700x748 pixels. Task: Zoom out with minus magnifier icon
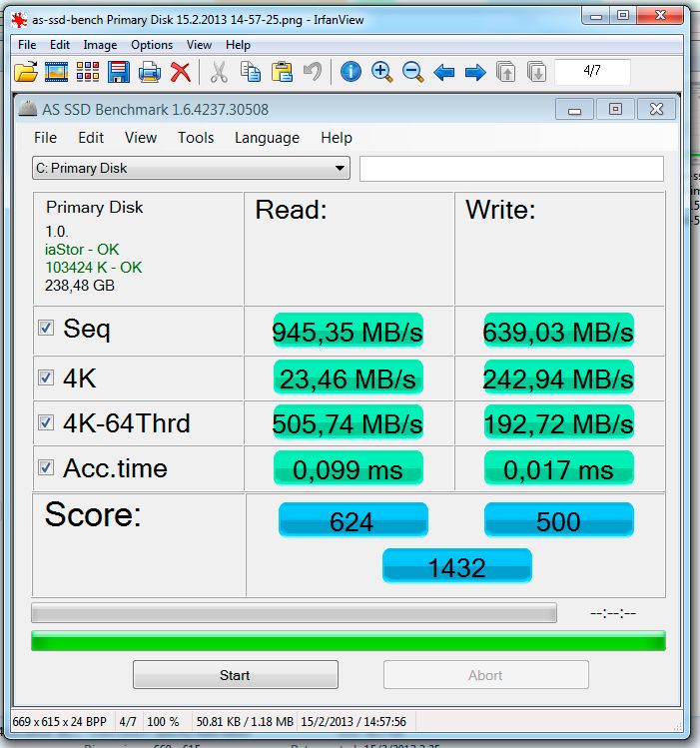click(413, 72)
